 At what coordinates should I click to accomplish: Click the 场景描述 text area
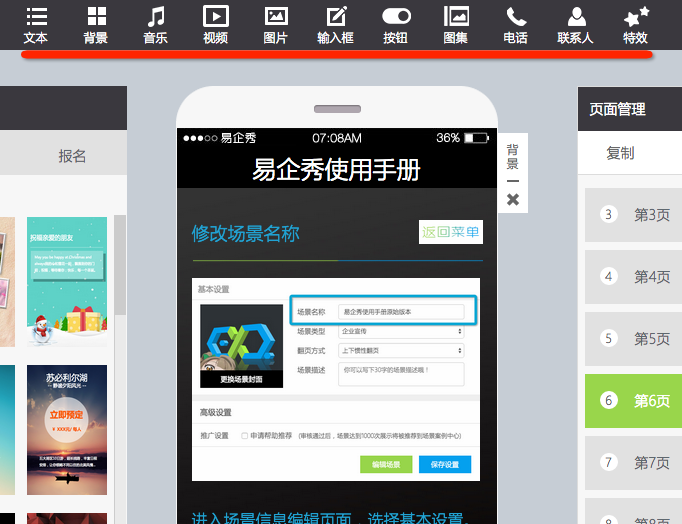[x=401, y=374]
